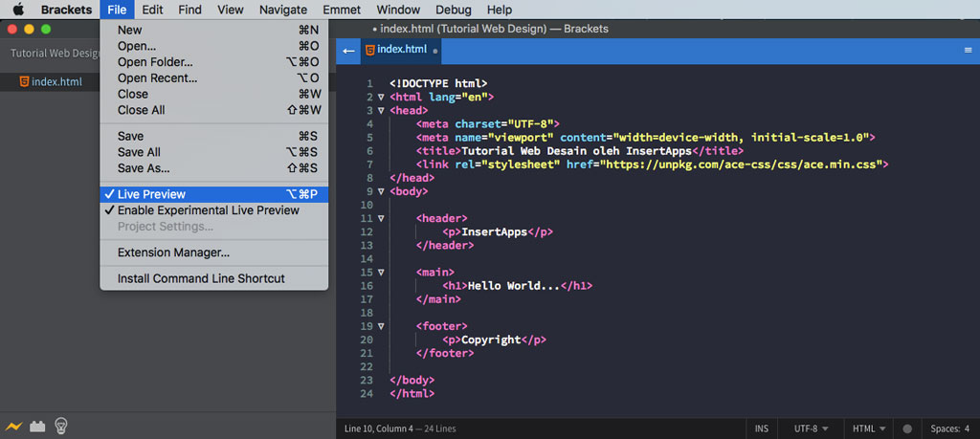Click the HTML5 icon on the index.html tab

(x=370, y=50)
